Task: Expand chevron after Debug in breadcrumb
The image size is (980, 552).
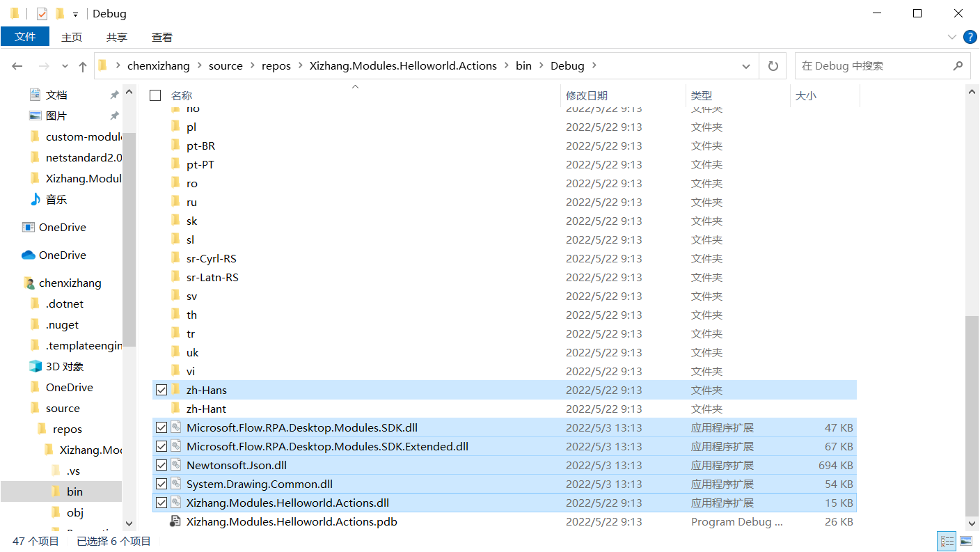Action: click(594, 66)
